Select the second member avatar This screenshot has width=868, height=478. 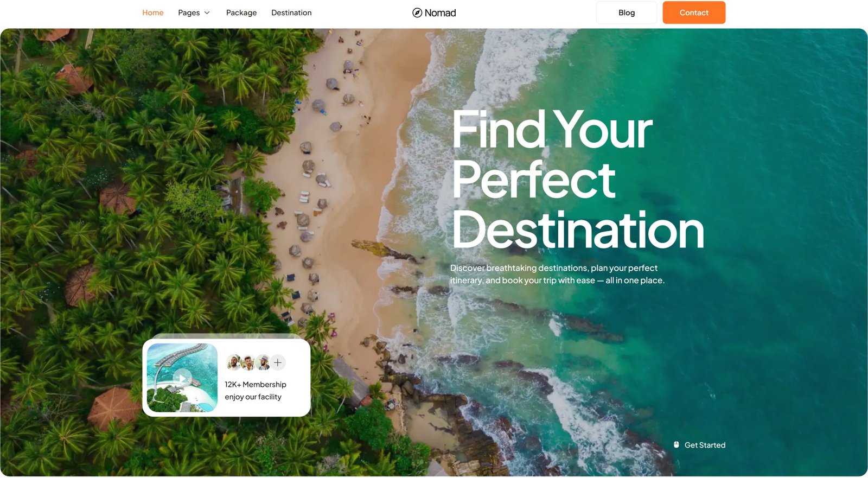(248, 362)
